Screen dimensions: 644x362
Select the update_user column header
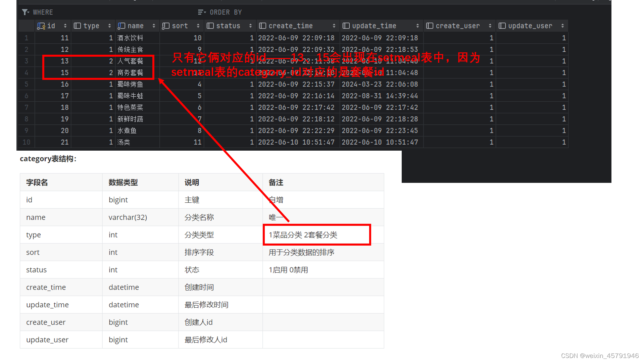tap(532, 26)
